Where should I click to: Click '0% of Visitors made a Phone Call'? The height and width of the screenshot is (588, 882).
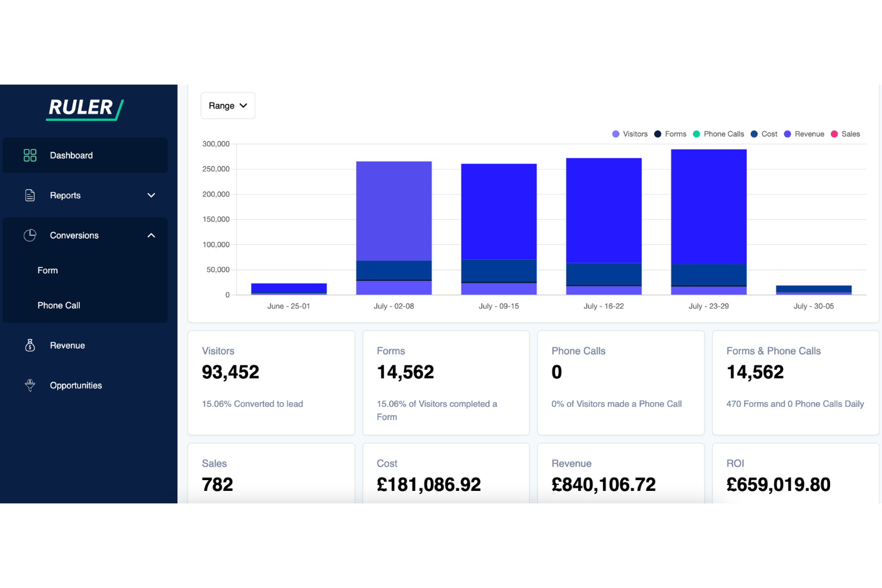[x=617, y=404]
